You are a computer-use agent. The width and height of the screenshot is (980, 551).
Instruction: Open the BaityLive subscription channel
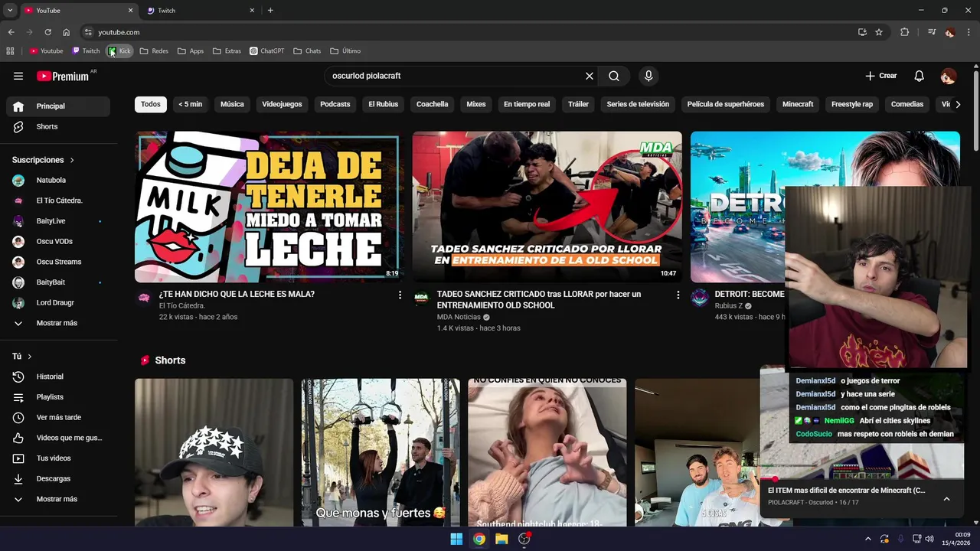tap(57, 221)
